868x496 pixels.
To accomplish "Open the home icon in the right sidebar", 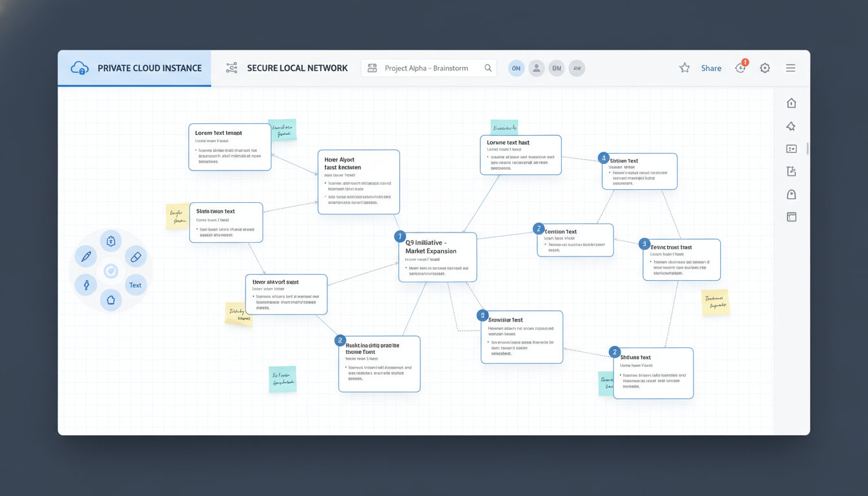I will coord(791,103).
